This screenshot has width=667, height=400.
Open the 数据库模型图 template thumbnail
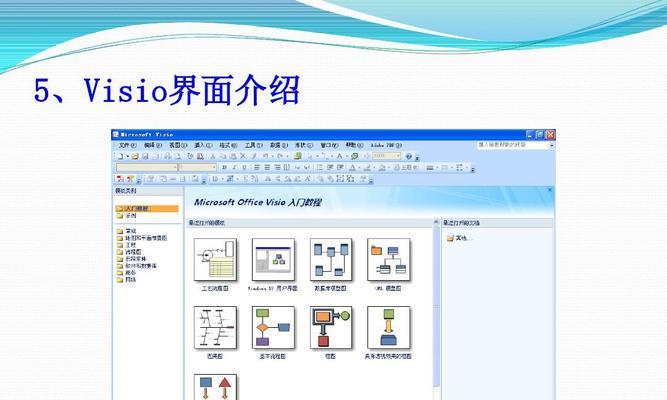[331, 260]
